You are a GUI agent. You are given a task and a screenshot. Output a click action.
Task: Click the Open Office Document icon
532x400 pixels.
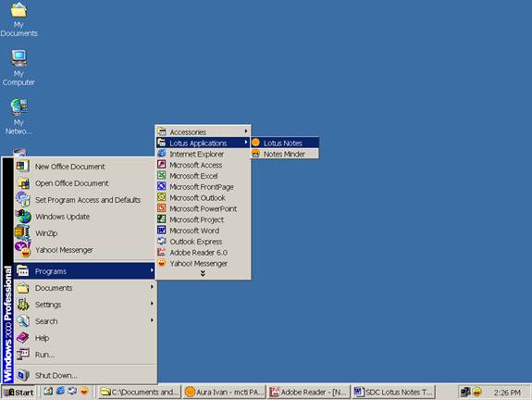(23, 183)
